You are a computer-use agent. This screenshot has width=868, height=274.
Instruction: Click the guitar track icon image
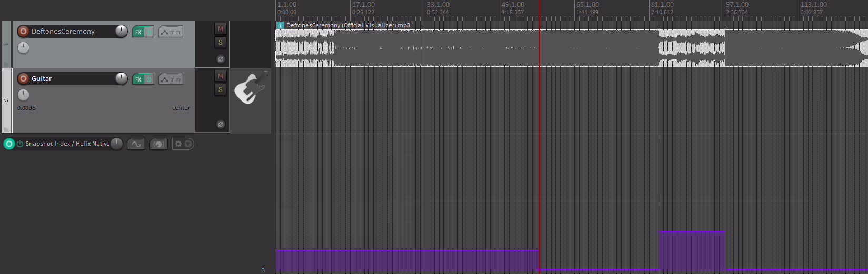tap(250, 88)
